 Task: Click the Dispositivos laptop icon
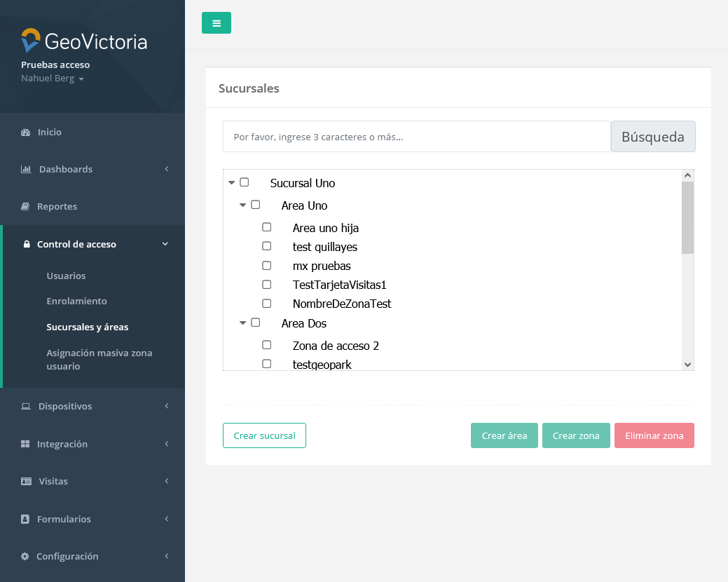point(26,407)
